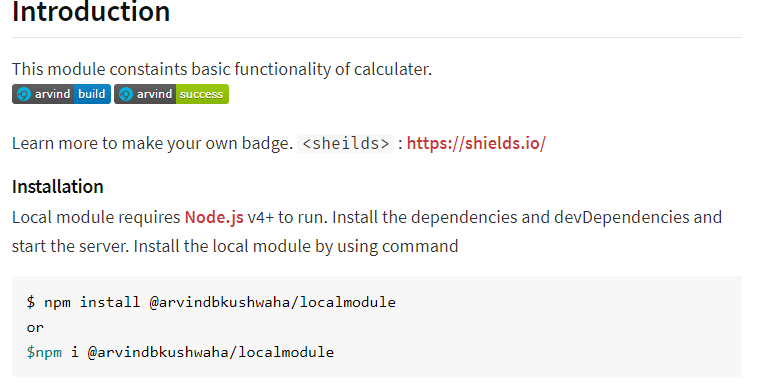
Task: Open the arvind success badge
Action: (x=171, y=94)
